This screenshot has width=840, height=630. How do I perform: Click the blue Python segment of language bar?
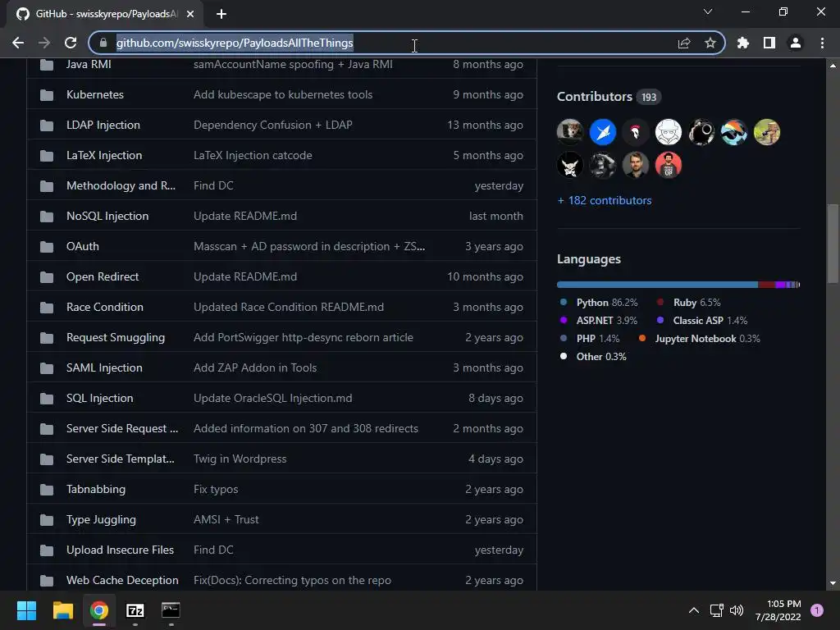[657, 285]
